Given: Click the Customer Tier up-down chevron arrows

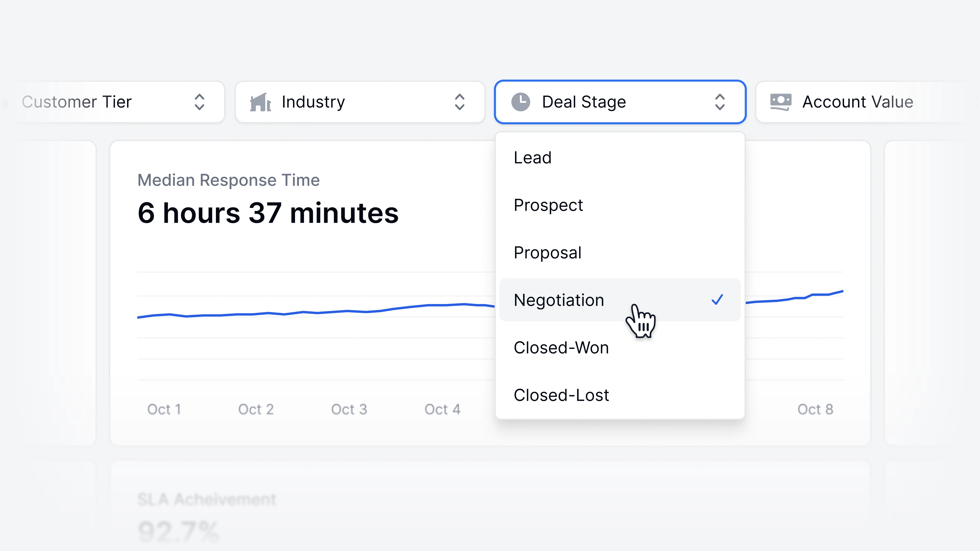Looking at the screenshot, I should tap(199, 102).
